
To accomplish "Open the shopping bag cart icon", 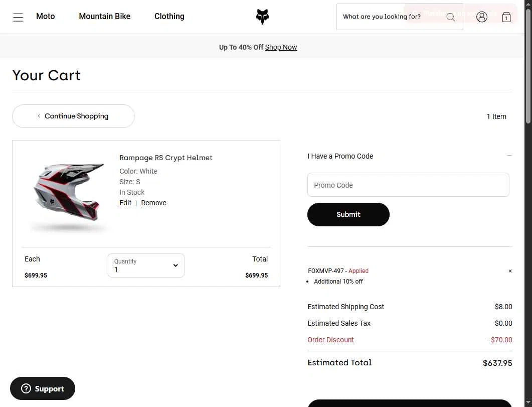I will pos(506,17).
